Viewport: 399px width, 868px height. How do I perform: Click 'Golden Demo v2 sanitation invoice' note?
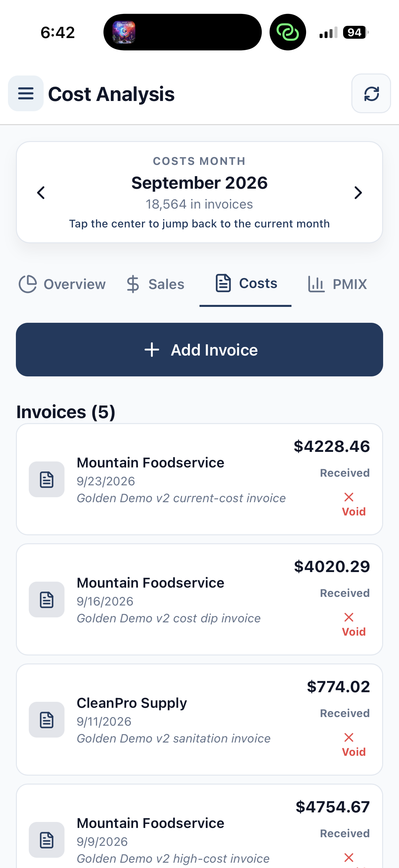click(174, 738)
